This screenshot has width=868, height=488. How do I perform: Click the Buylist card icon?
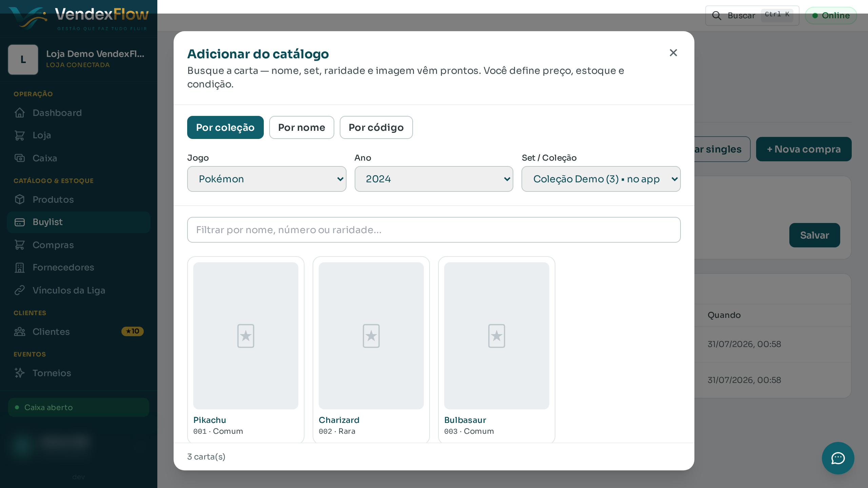(x=20, y=222)
